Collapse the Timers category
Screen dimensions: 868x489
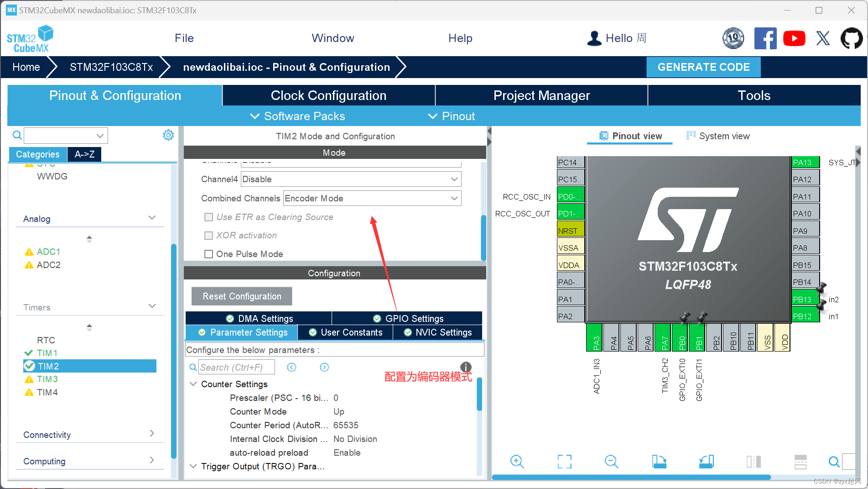pos(152,306)
